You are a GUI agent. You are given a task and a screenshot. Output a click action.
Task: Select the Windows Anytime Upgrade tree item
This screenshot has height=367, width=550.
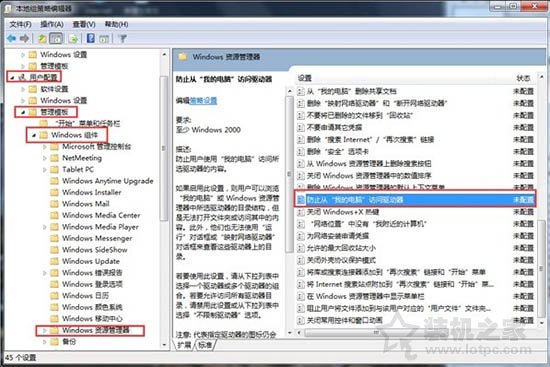coord(108,181)
